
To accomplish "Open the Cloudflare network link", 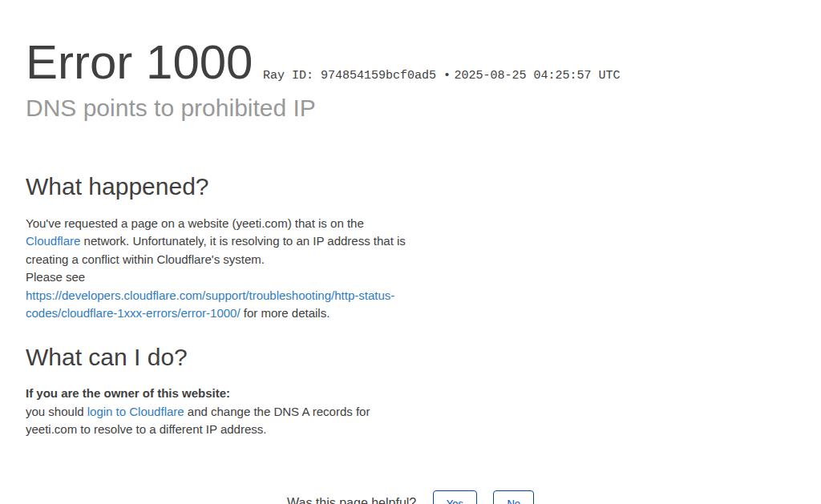I will [x=53, y=241].
